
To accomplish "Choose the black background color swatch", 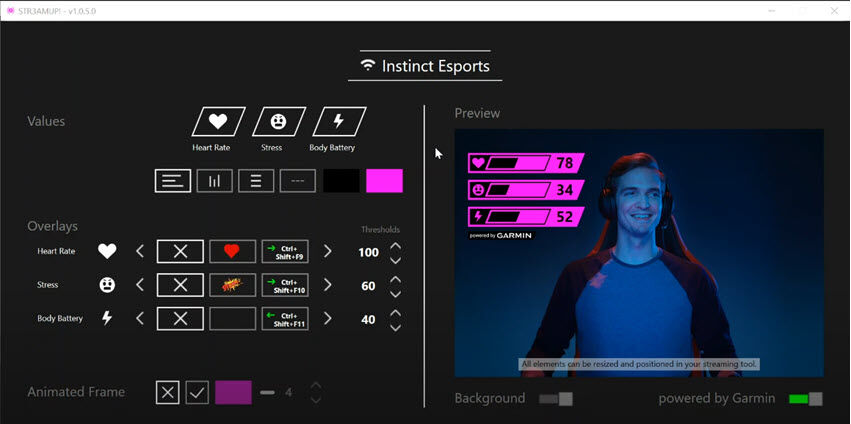I will [341, 181].
